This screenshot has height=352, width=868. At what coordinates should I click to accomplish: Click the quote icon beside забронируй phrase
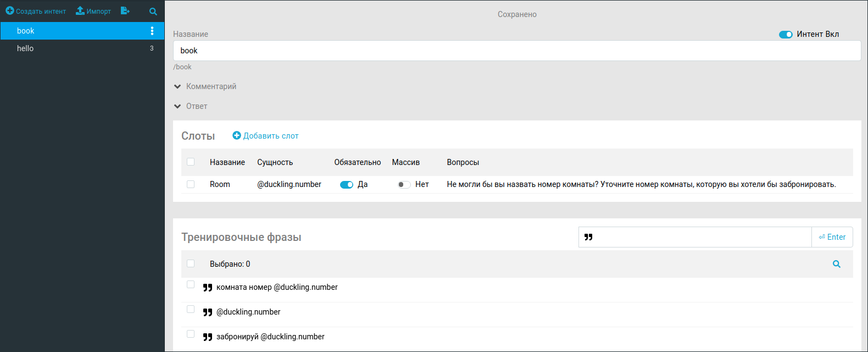click(208, 337)
